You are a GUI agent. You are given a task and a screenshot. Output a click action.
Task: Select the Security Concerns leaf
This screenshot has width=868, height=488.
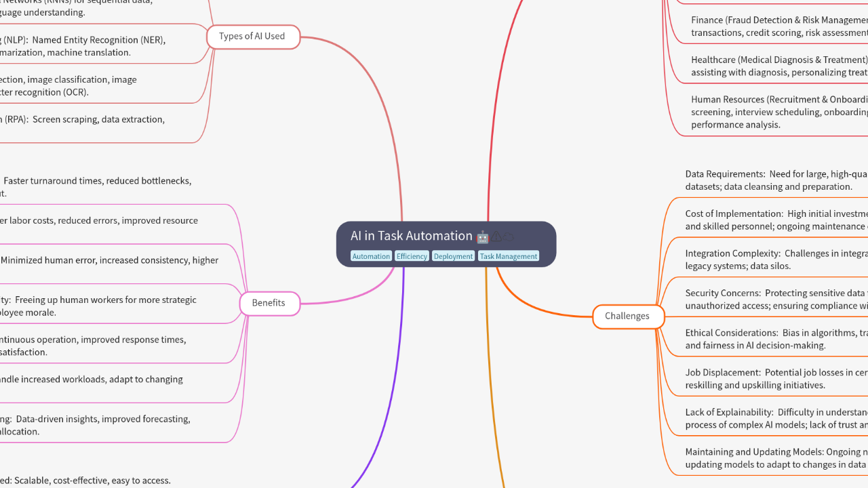776,300
